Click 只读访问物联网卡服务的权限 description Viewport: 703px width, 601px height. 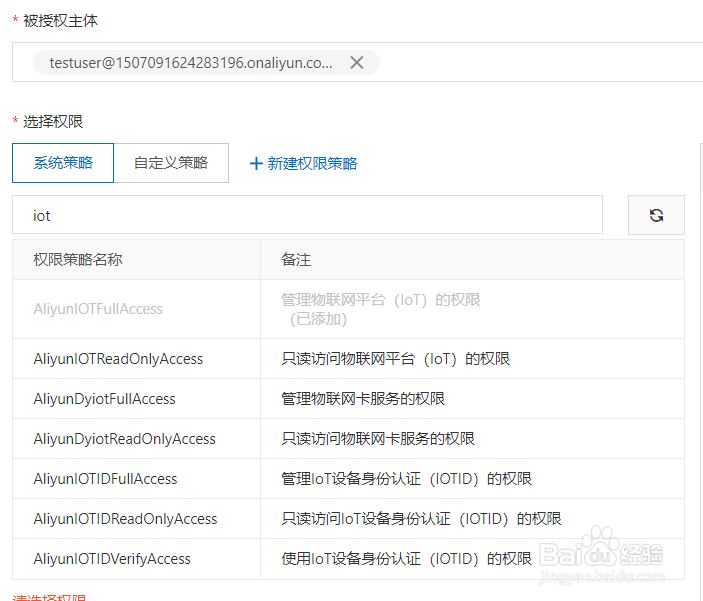click(378, 439)
